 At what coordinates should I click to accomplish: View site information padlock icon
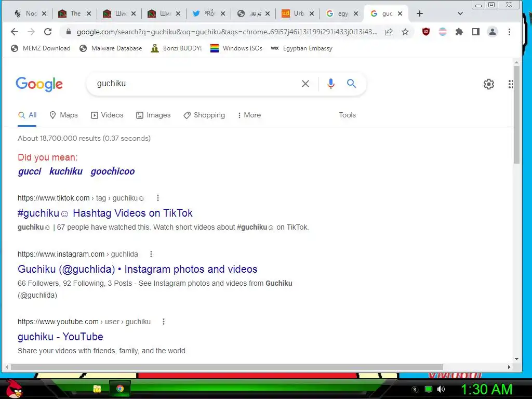69,32
